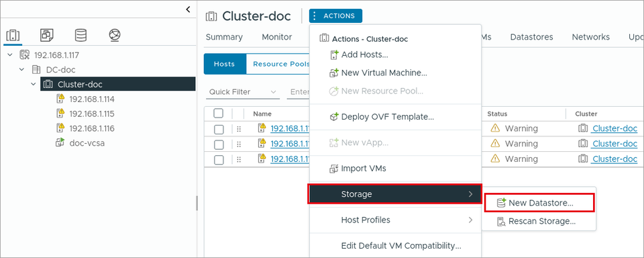The width and height of the screenshot is (644, 258).
Task: Check the box for the third host row
Action: (x=219, y=160)
